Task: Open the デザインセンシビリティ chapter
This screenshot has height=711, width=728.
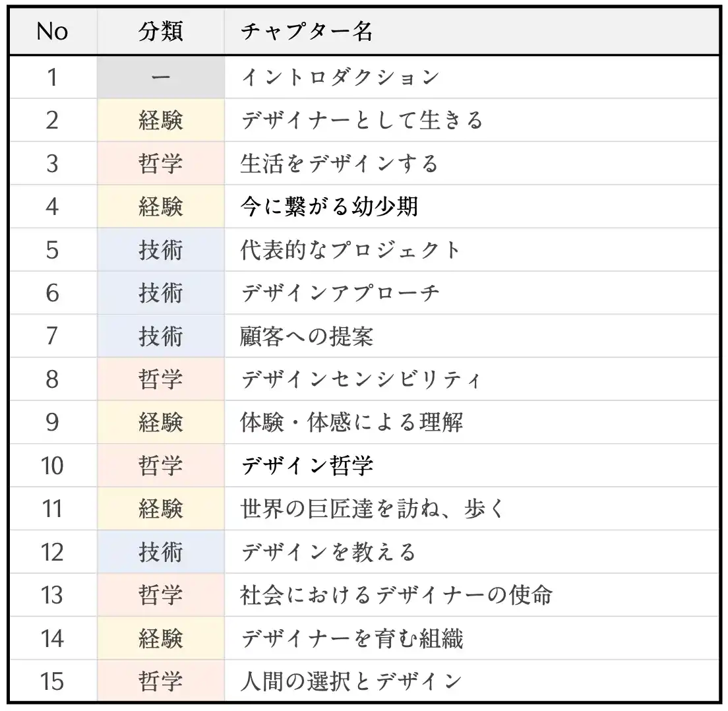Action: tap(361, 379)
